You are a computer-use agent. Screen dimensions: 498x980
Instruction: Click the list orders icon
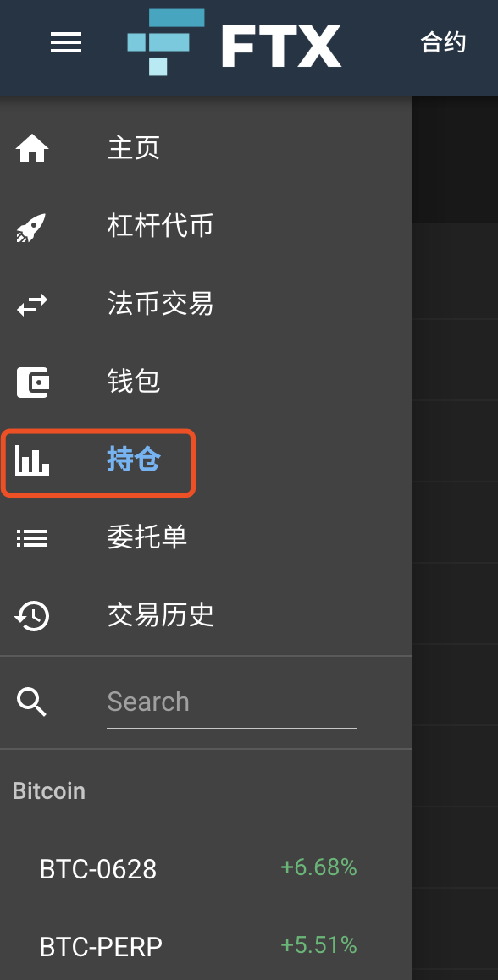pyautogui.click(x=32, y=538)
